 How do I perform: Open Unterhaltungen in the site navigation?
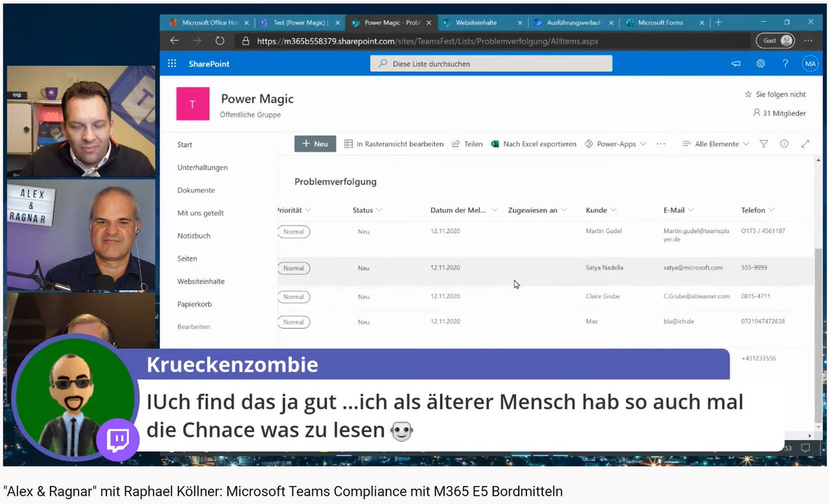202,167
